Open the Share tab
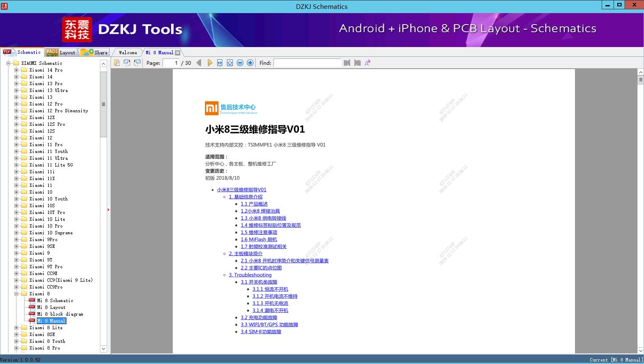 pyautogui.click(x=94, y=53)
